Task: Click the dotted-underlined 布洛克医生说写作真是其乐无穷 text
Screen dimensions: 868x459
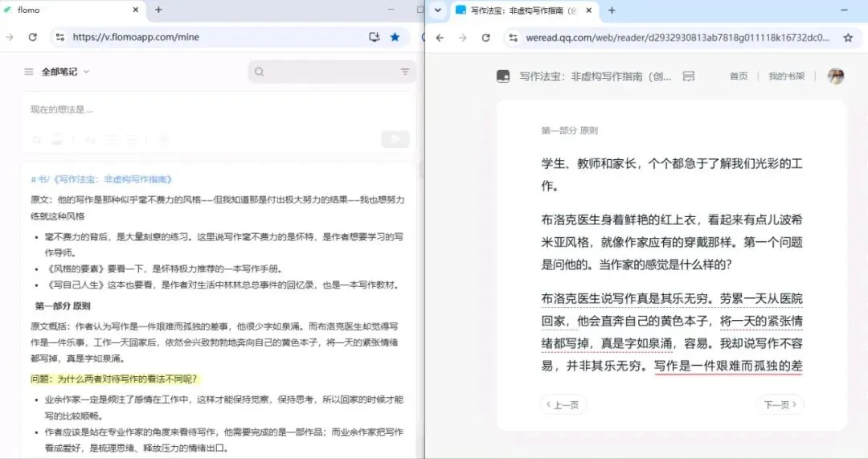Action: 627,299
